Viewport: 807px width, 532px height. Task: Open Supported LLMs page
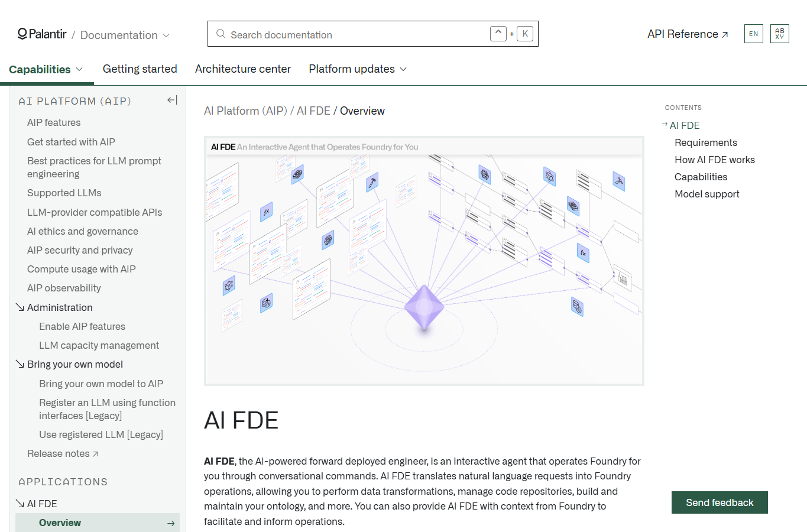click(64, 193)
